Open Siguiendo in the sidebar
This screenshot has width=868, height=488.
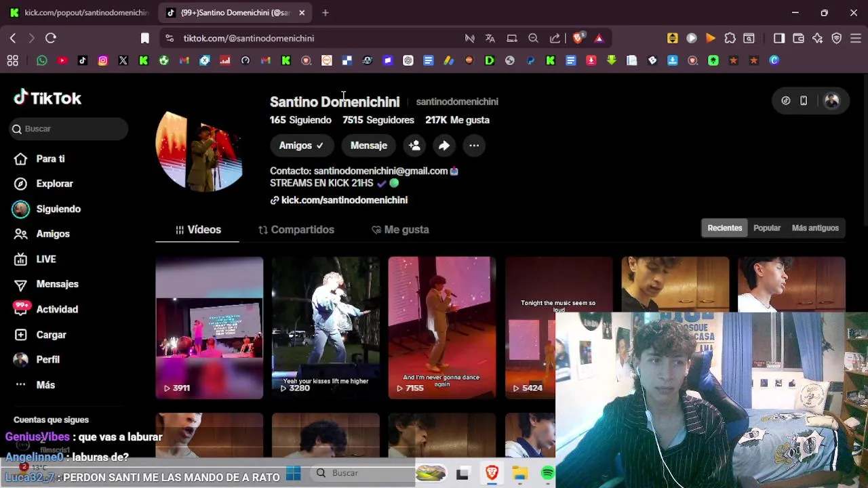[x=47, y=209]
